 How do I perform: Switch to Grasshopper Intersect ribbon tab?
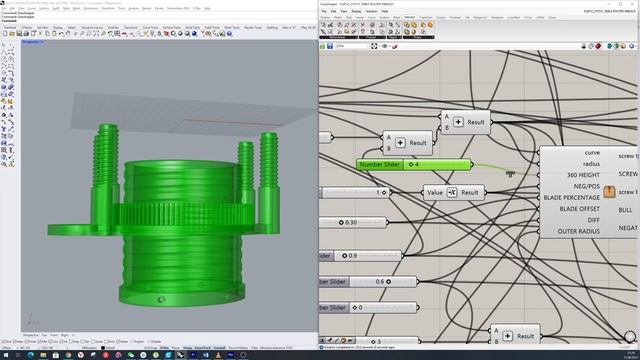click(x=409, y=18)
